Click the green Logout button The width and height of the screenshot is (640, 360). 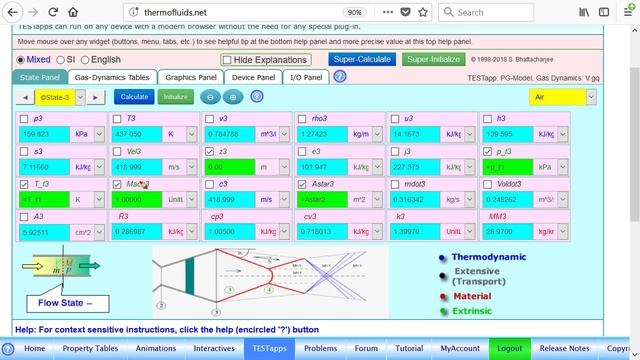509,349
